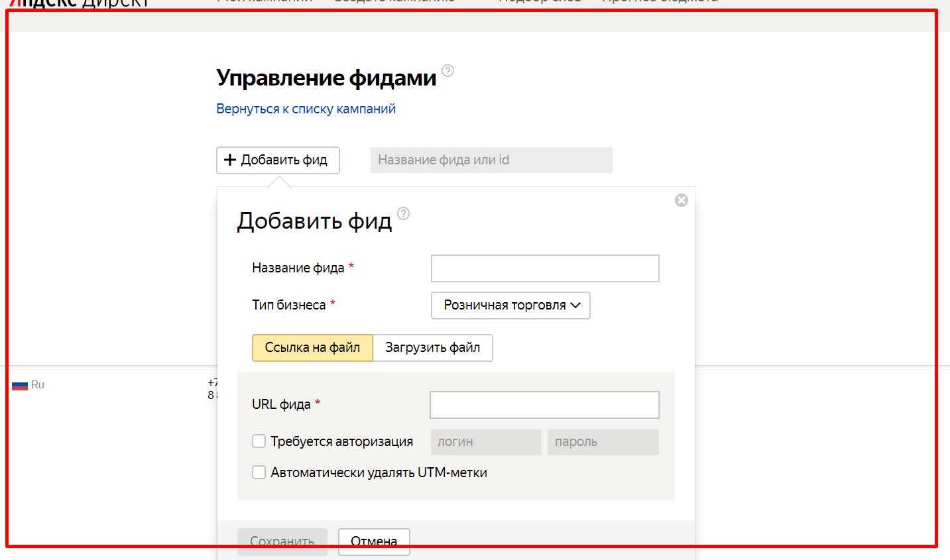
Task: Select the Загрузить файл tab
Action: click(x=432, y=348)
